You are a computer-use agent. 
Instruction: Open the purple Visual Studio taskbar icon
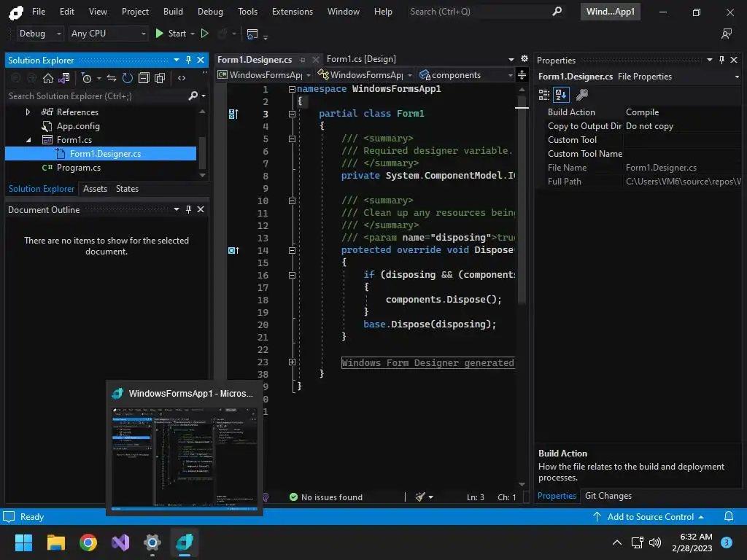coord(120,542)
